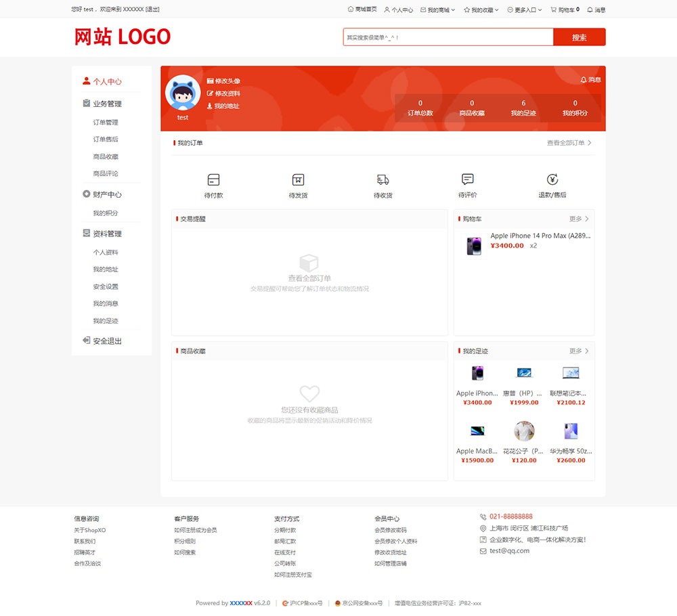This screenshot has width=677, height=616.
Task: Expand the 我的商城 top dropdown
Action: click(438, 9)
